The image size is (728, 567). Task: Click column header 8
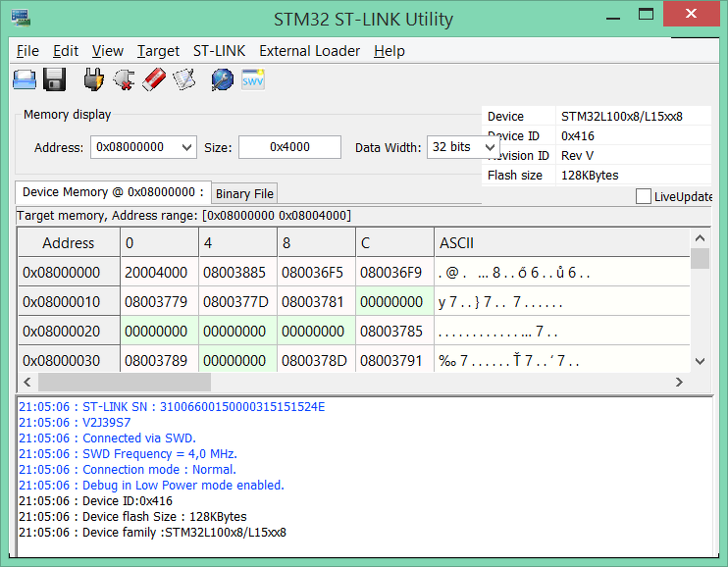316,242
